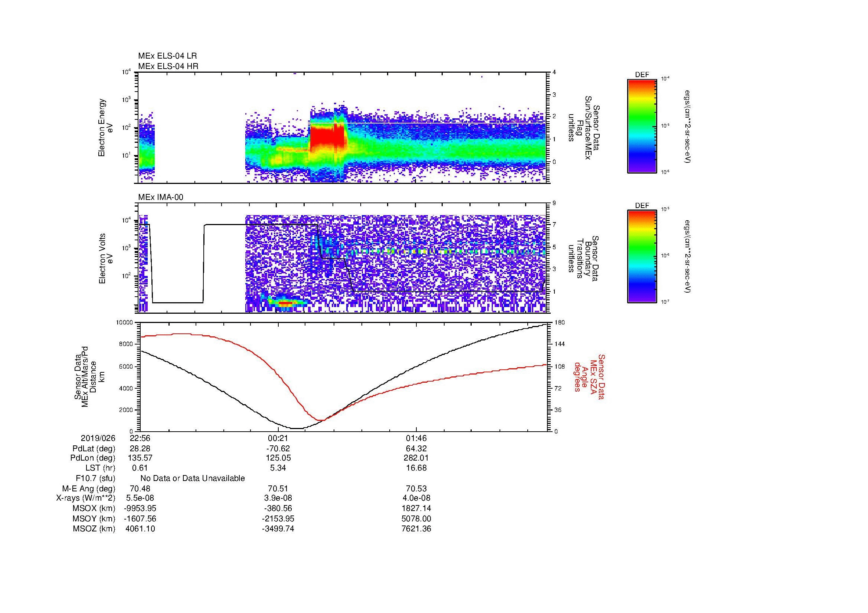Click the MSOZ value '-3499.74'
The image size is (868, 613).
278,529
